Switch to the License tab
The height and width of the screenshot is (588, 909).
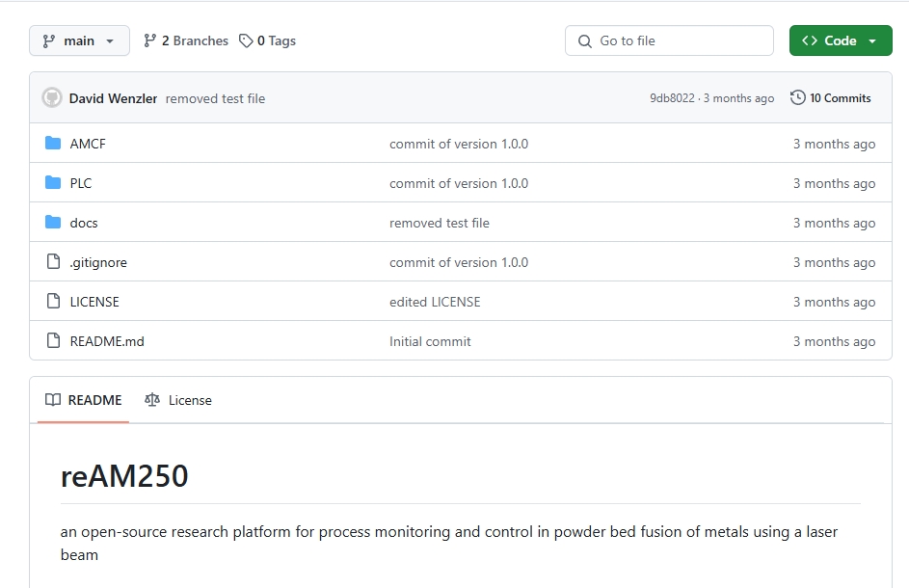[x=178, y=400]
